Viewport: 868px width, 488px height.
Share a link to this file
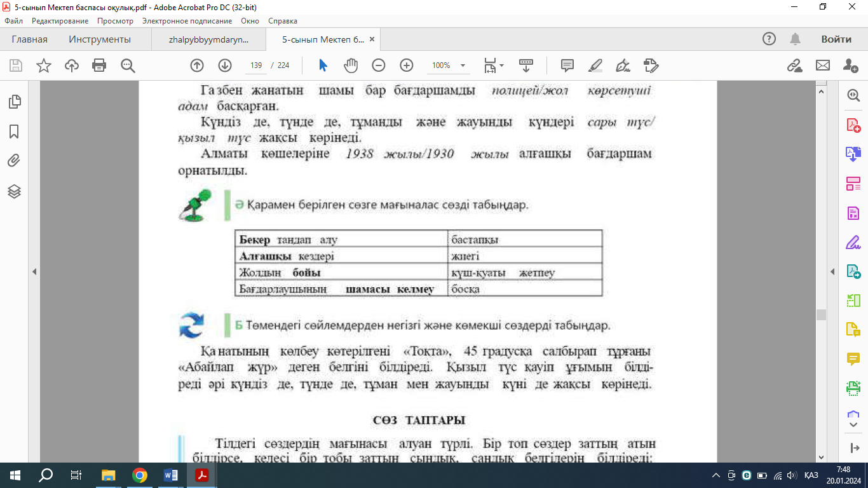tap(794, 65)
